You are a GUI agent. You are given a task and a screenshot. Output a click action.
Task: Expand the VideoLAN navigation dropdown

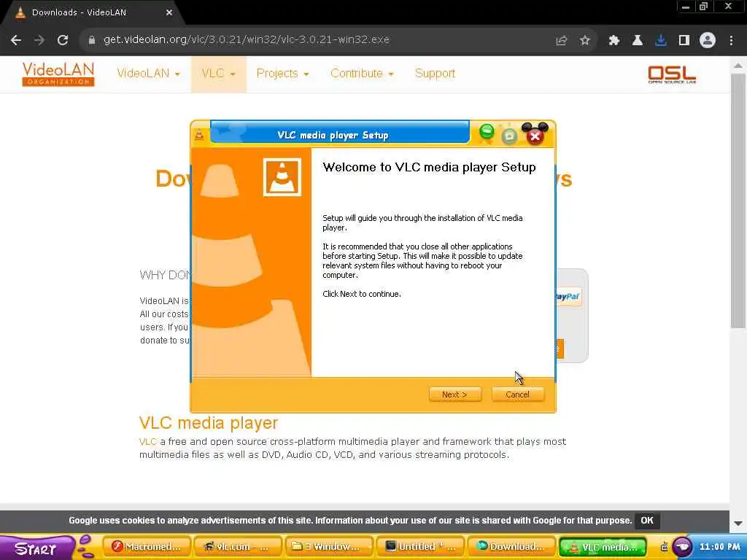click(148, 74)
